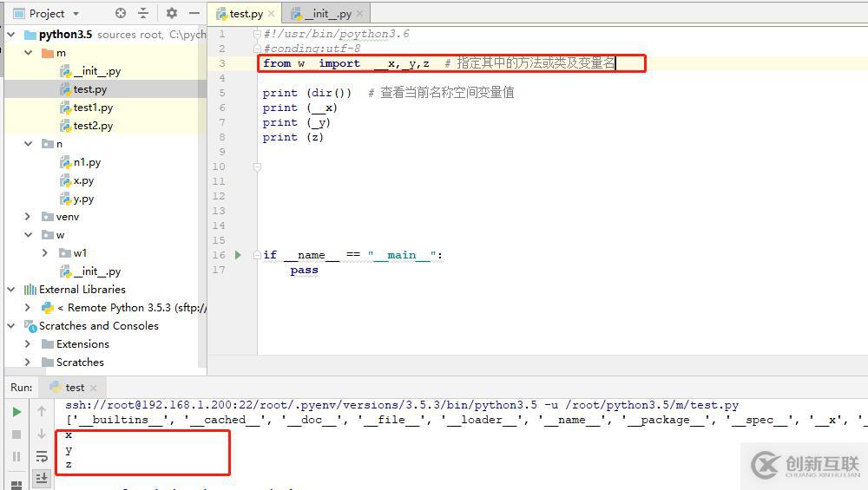Click the Project panel vertical scrollbar

[202, 197]
